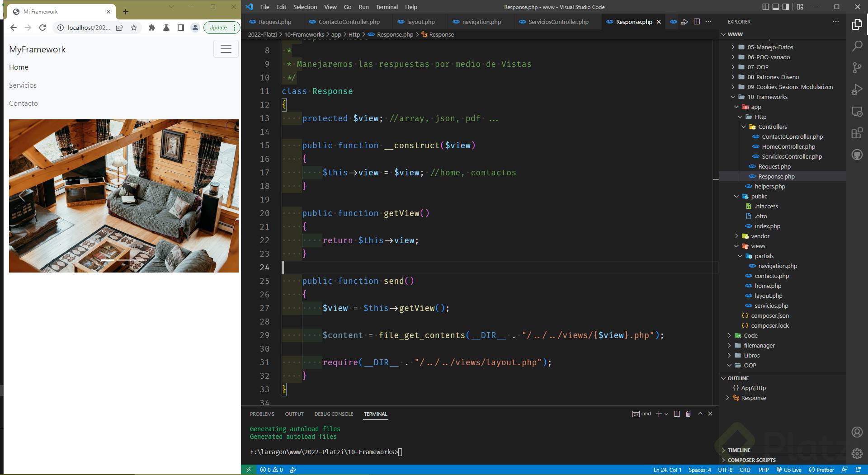
Task: Open the Explorer view in the activity bar
Action: (857, 24)
